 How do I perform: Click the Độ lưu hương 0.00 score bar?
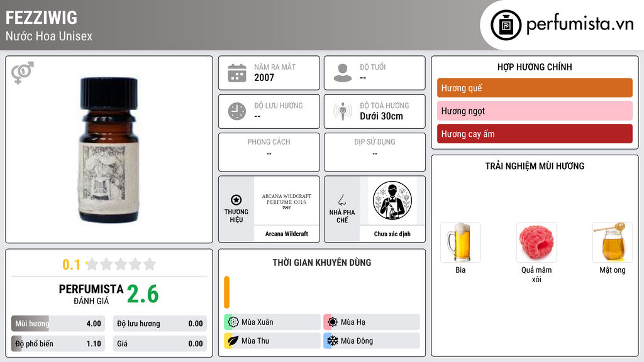(160, 324)
